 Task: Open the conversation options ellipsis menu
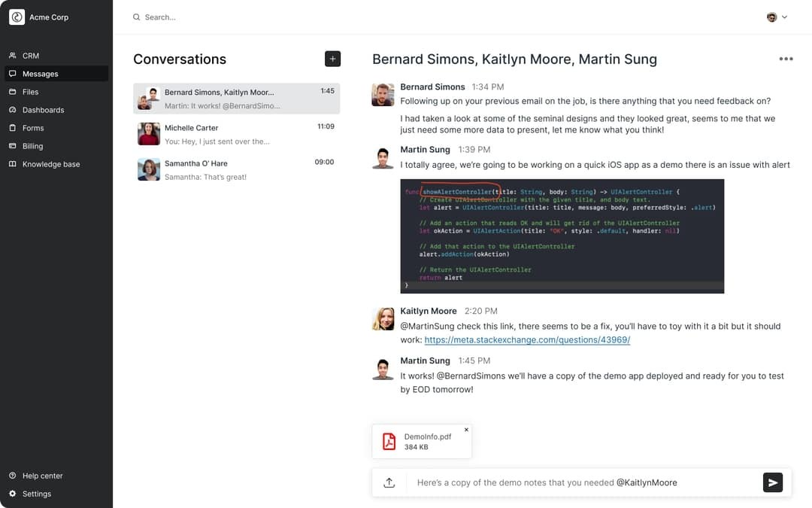click(786, 58)
